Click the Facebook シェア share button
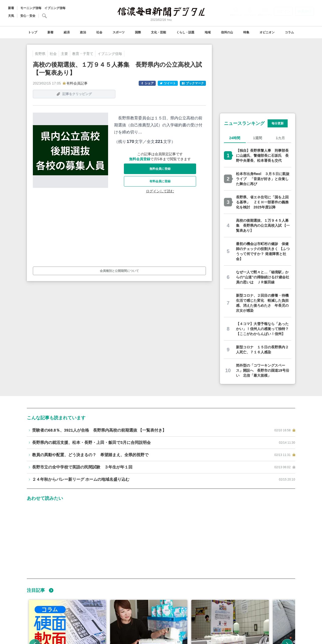 coord(147,83)
